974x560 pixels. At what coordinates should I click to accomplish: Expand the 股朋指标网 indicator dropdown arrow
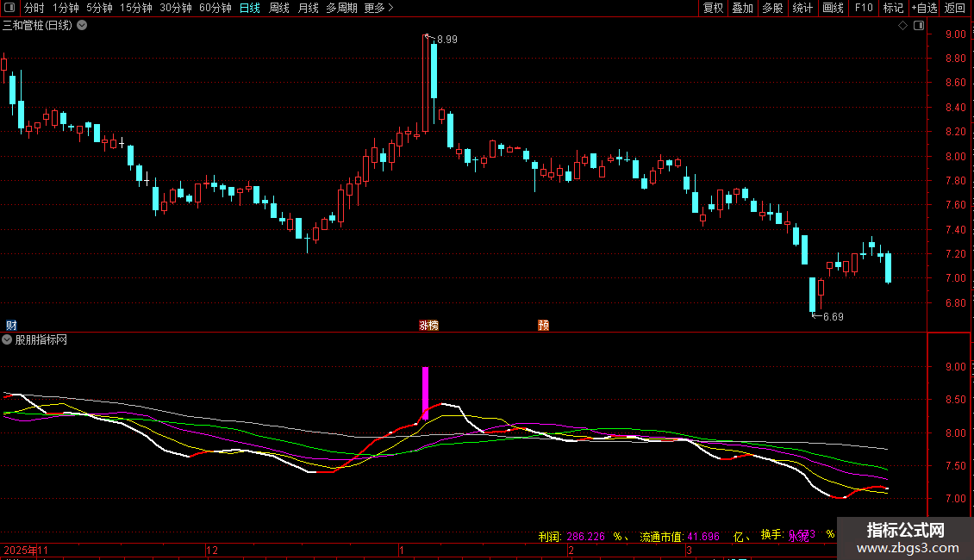pyautogui.click(x=8, y=339)
